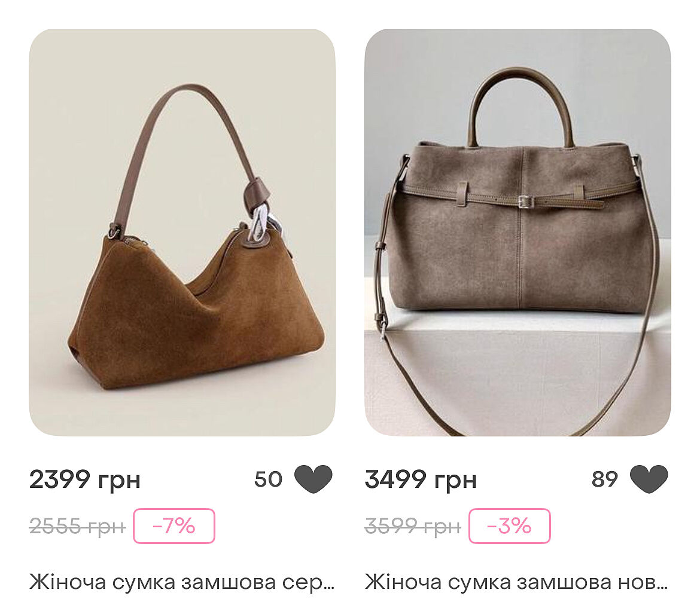700x599 pixels.
Task: Click the crossed-out 3599 грн old price
Action: coord(412,526)
